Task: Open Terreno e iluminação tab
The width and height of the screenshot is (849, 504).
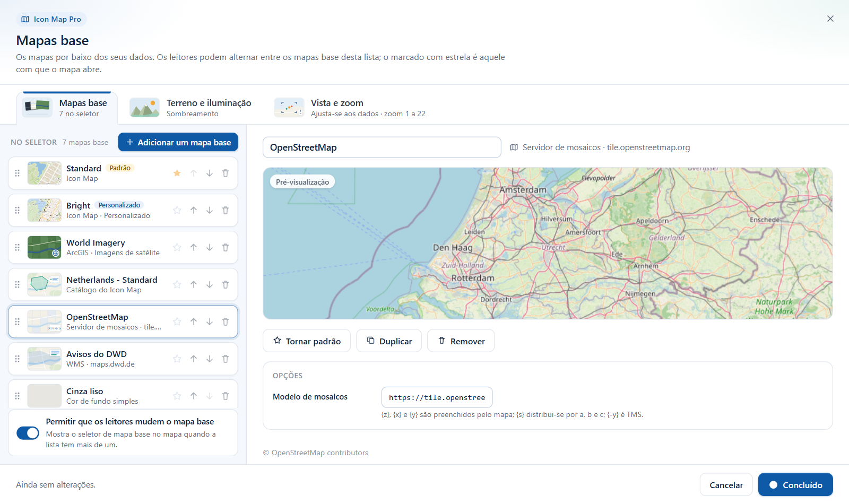Action: 190,108
